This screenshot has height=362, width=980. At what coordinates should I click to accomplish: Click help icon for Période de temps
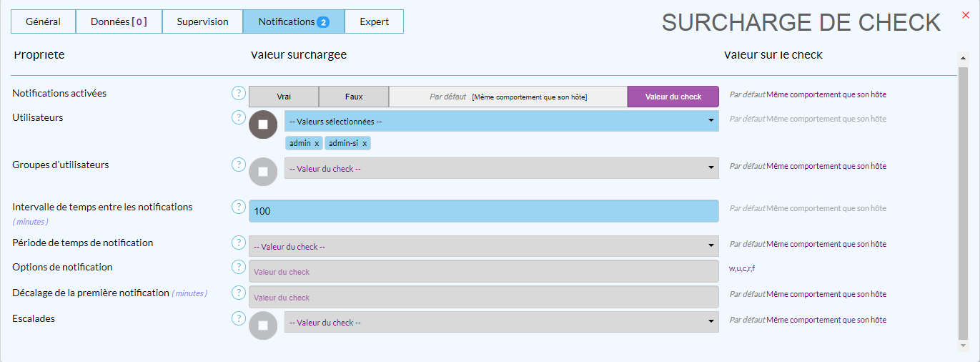pos(239,243)
